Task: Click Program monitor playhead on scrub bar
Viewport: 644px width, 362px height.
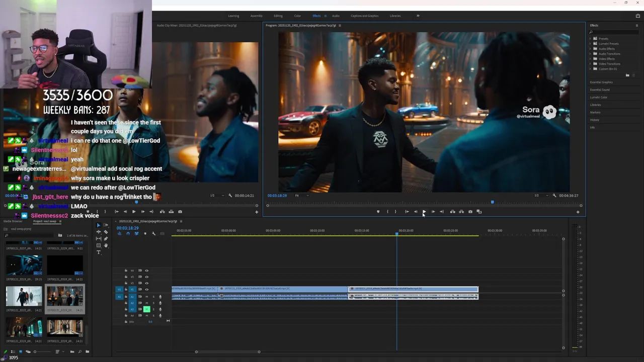Action: (x=492, y=202)
